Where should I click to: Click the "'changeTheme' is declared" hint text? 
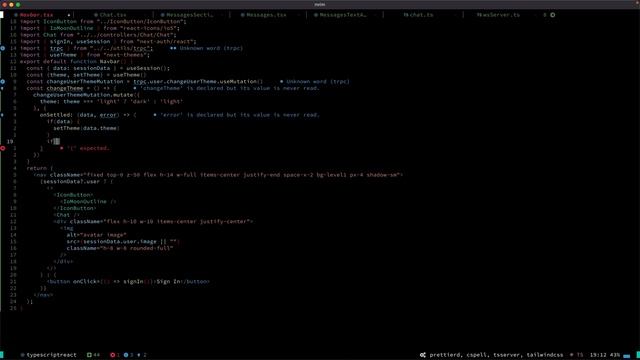pos(230,88)
